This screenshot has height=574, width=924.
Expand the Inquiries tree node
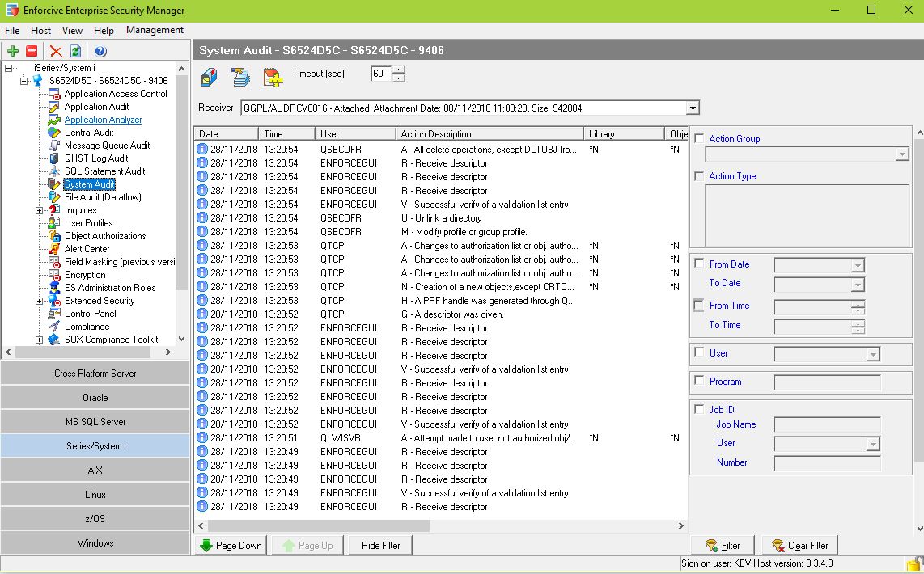[x=39, y=210]
